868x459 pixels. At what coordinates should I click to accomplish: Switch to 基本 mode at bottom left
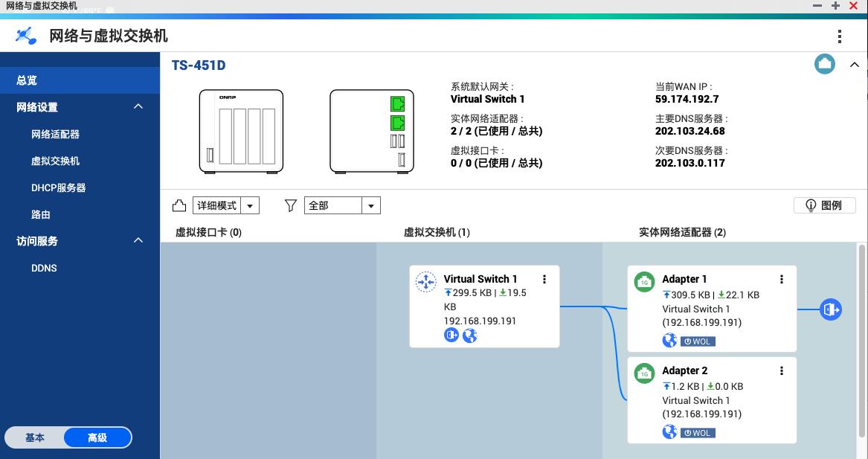tap(35, 437)
